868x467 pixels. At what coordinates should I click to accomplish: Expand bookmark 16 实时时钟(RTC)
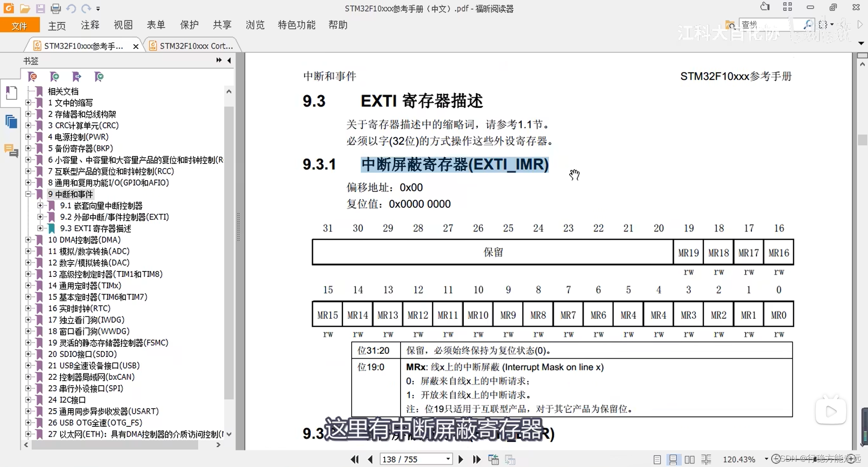tap(28, 308)
